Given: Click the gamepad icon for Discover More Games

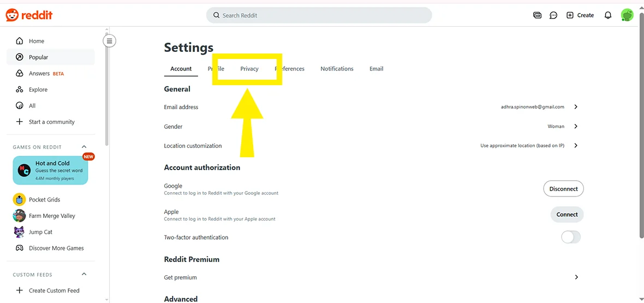Looking at the screenshot, I should (x=19, y=248).
